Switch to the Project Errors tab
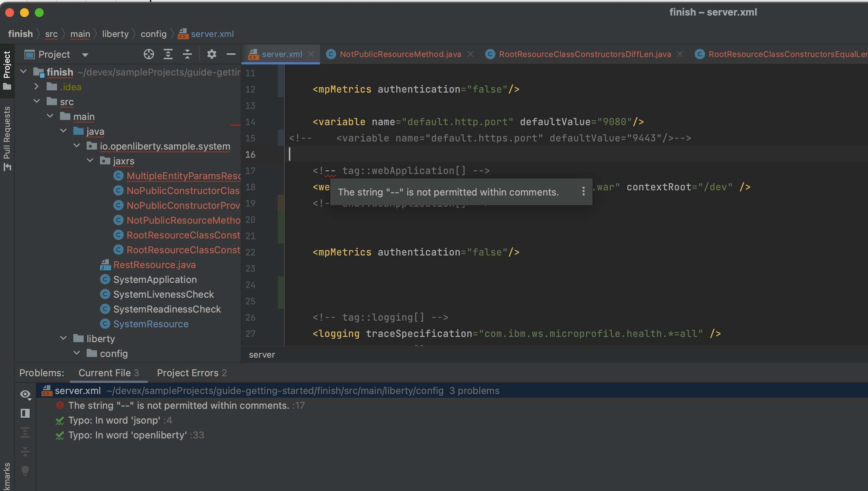 (188, 373)
